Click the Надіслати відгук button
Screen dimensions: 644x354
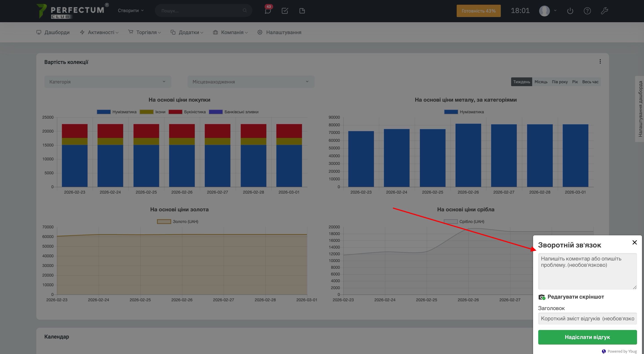pyautogui.click(x=587, y=337)
